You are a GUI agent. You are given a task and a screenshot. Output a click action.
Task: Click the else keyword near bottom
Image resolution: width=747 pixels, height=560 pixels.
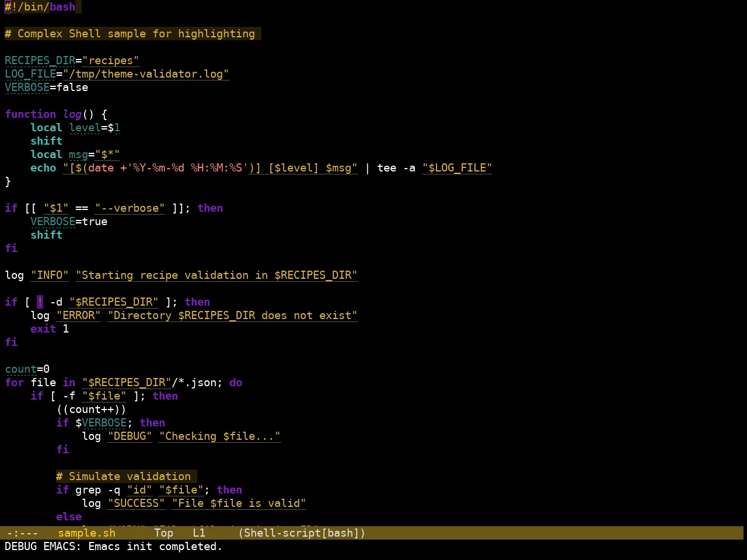pos(69,517)
